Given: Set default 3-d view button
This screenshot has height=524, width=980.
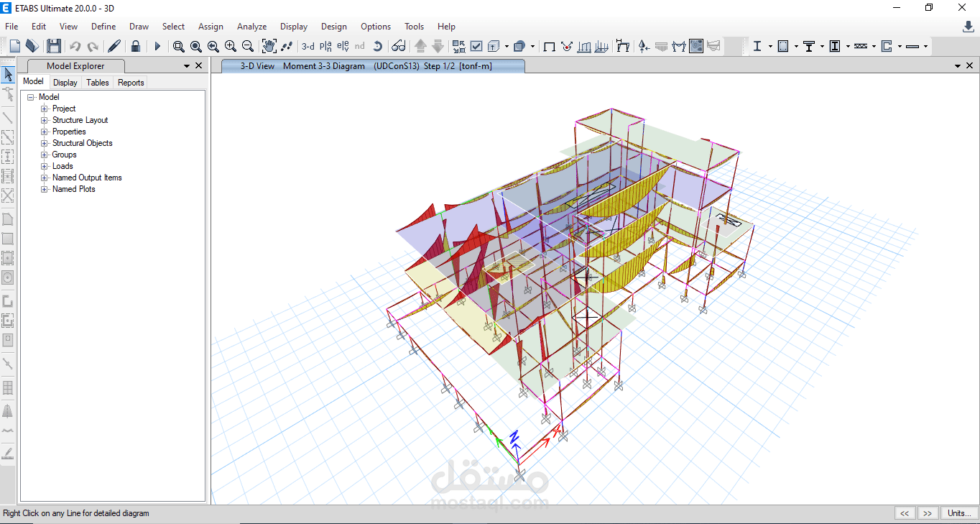Looking at the screenshot, I should tap(308, 46).
